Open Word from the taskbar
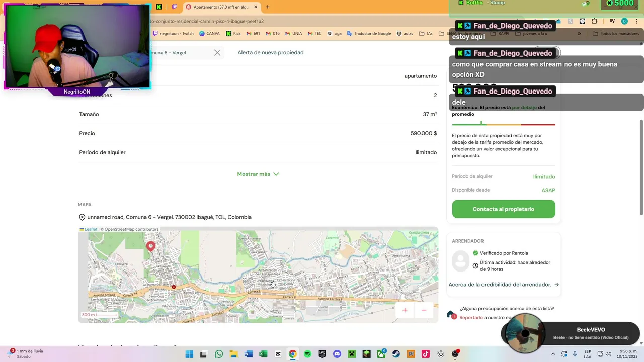Image resolution: width=644 pixels, height=362 pixels. pyautogui.click(x=248, y=354)
